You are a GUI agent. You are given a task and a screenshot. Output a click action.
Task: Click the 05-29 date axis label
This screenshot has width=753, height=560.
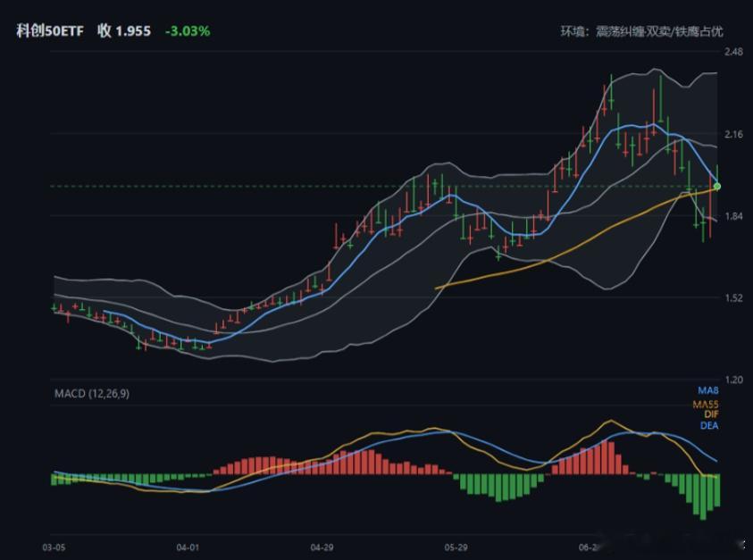coord(456,547)
